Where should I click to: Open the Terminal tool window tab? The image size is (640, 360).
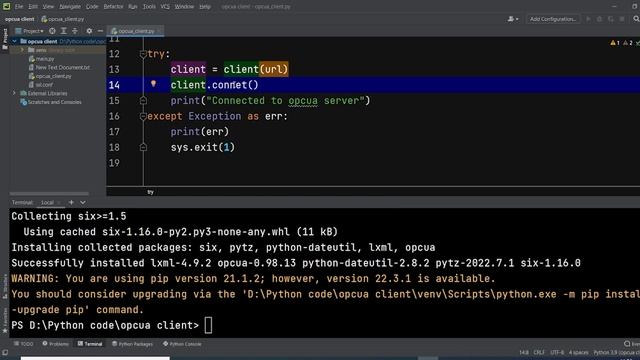90,344
